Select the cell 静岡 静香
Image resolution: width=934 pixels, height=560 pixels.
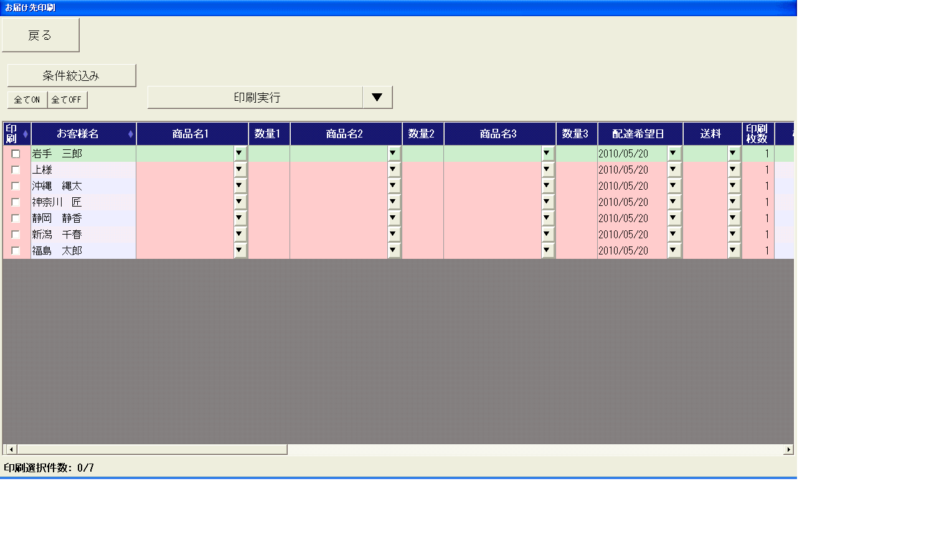pos(83,218)
